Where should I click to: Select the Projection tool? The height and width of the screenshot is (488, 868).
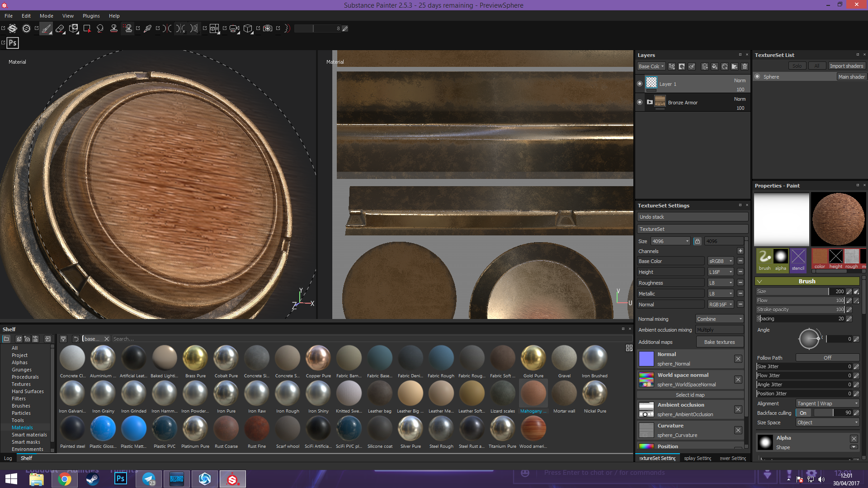point(73,28)
